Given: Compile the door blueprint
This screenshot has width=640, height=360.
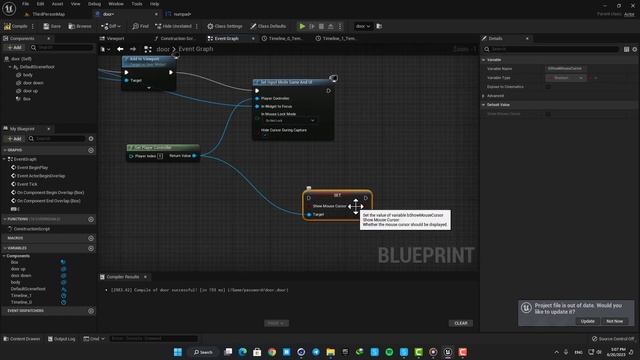Looking at the screenshot, I should pyautogui.click(x=16, y=26).
